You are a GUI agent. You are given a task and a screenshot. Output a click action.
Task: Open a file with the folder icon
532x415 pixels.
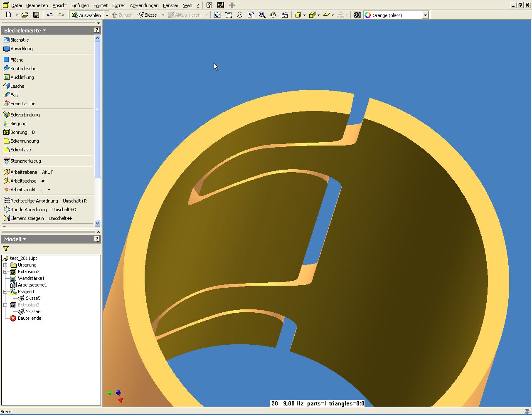[25, 15]
